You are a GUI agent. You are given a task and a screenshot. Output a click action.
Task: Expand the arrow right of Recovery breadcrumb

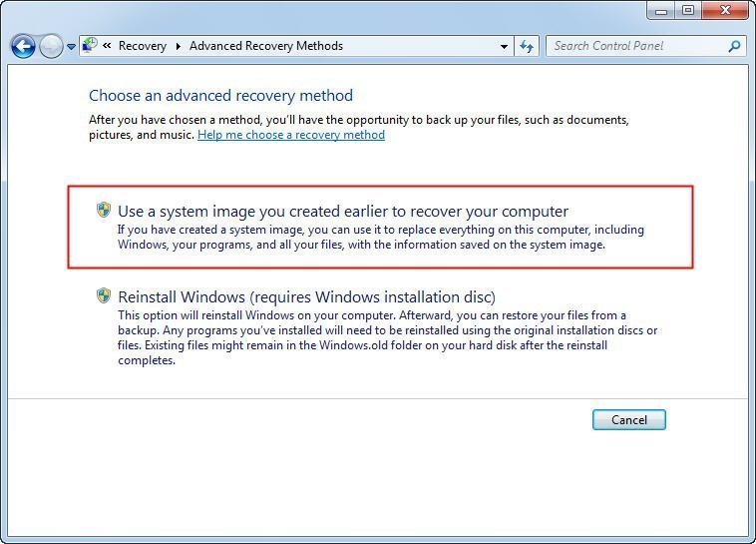(179, 46)
